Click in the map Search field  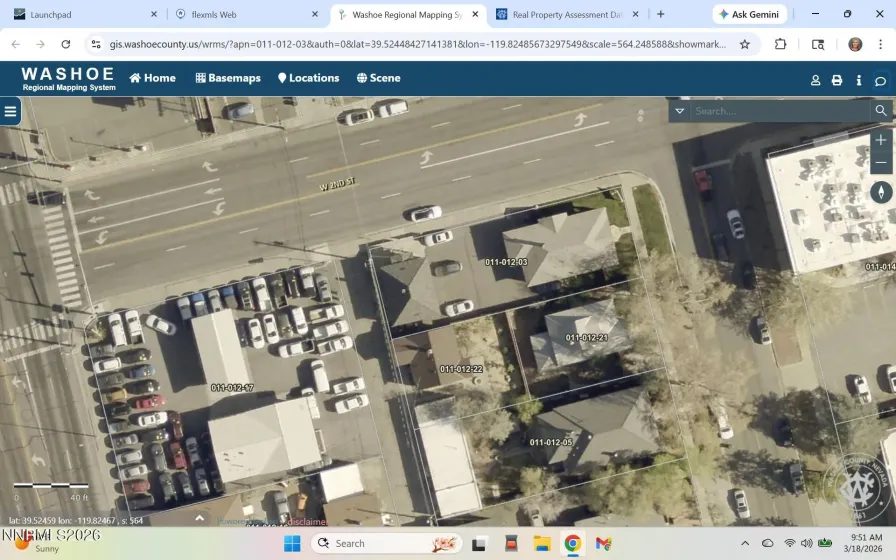tap(780, 111)
